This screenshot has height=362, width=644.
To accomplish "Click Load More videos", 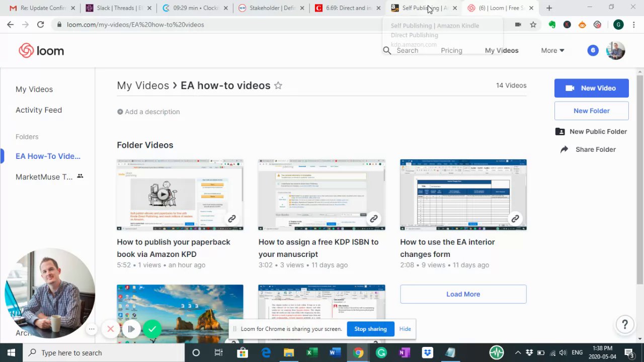I will [x=463, y=294].
